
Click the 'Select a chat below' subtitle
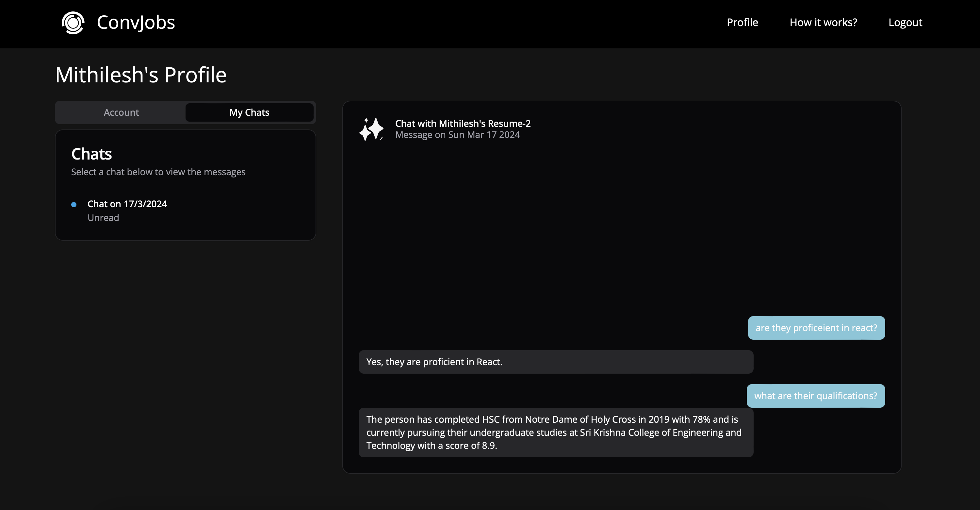point(158,172)
